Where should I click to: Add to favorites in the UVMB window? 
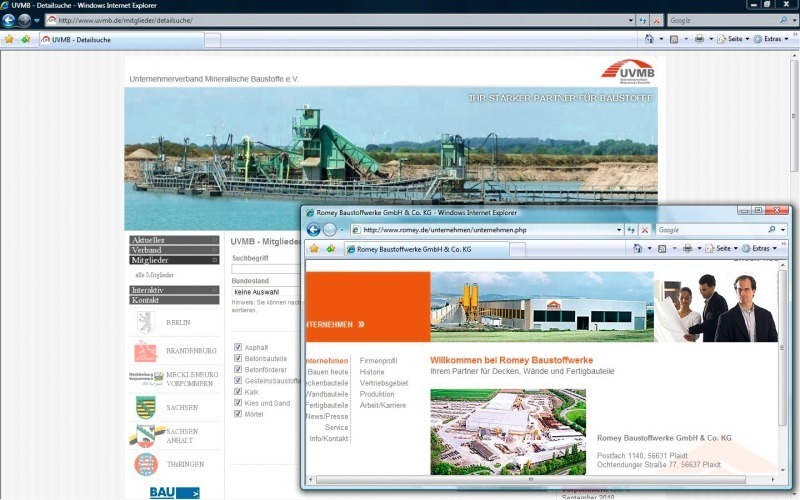[26, 39]
